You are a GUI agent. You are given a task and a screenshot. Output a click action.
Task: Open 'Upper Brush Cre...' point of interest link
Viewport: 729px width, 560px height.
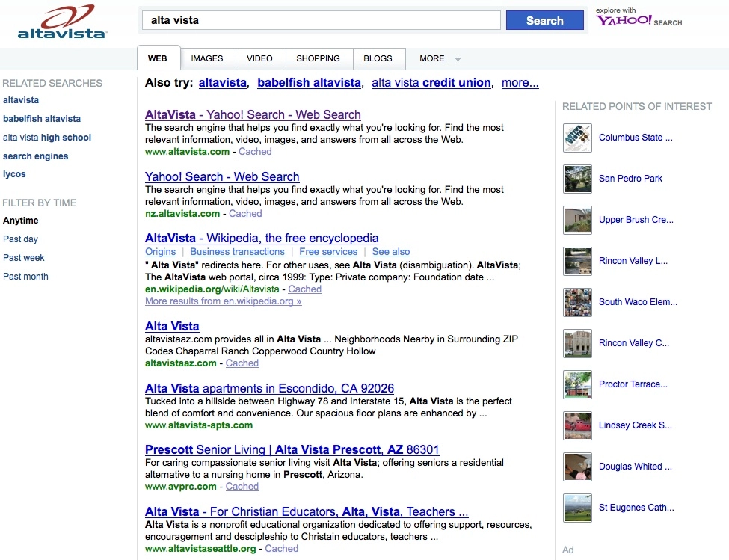(636, 220)
